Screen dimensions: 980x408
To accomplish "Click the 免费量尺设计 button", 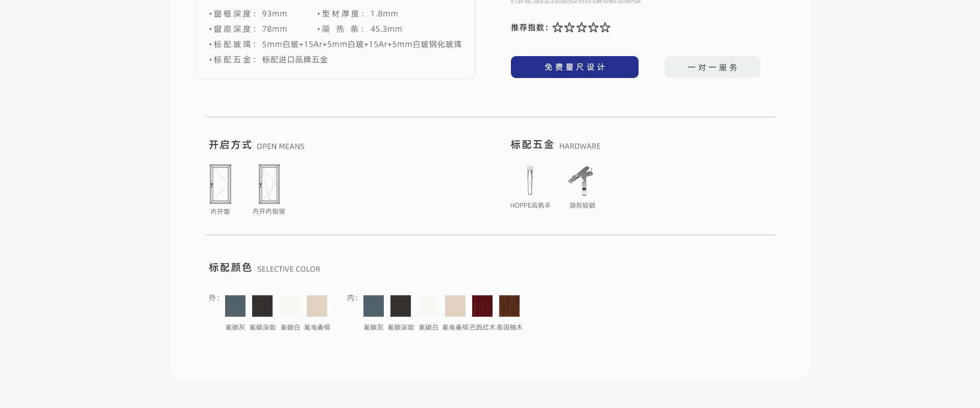I will [x=574, y=67].
